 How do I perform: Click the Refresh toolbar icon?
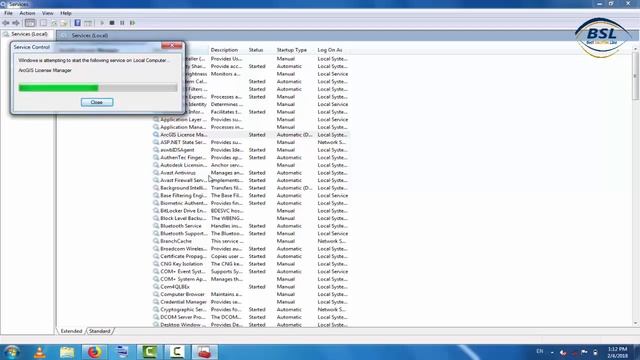click(x=54, y=23)
